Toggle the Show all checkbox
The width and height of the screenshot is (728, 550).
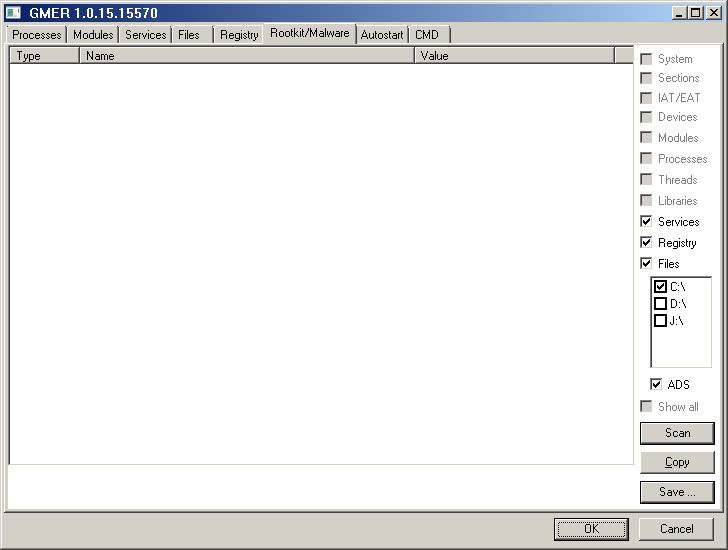click(x=646, y=406)
